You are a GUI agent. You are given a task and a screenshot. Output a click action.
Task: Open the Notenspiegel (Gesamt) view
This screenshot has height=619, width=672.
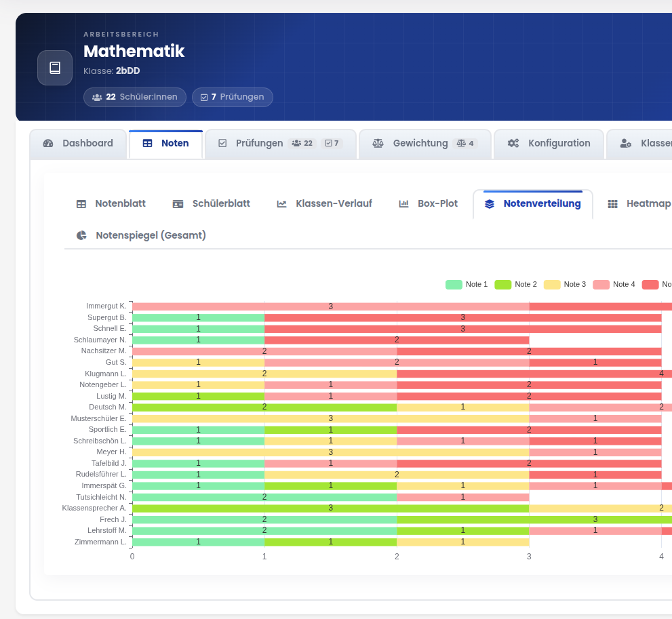pyautogui.click(x=141, y=235)
